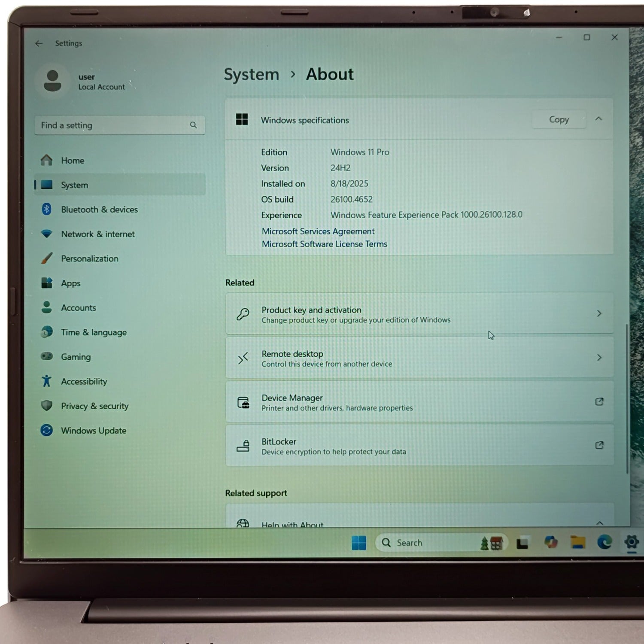Select Time & language in sidebar
The height and width of the screenshot is (644, 644).
(94, 332)
